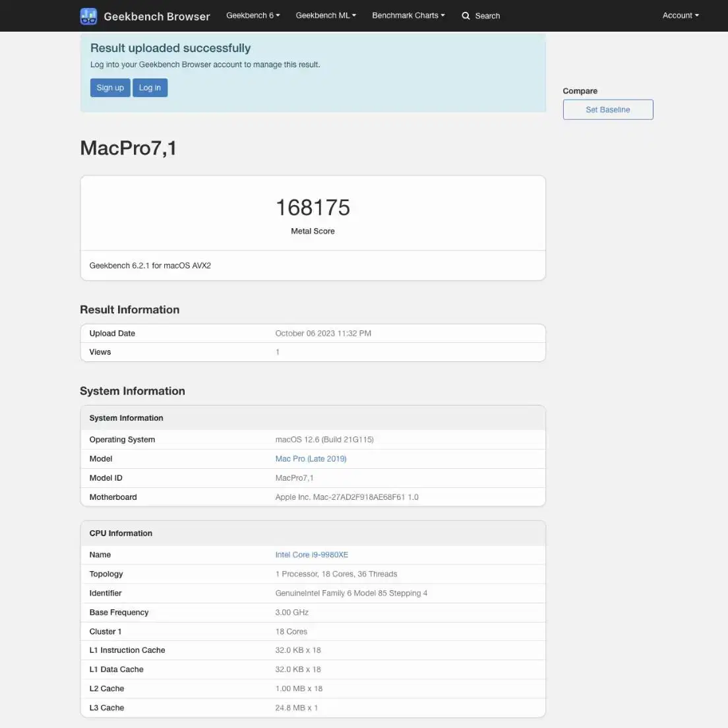
Task: Click the upload date October 06 2023 value
Action: pos(323,334)
